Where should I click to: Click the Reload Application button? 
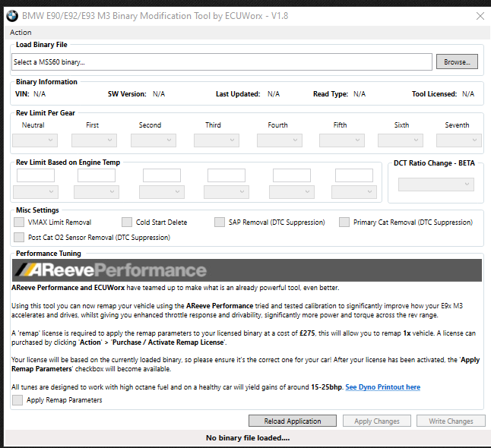pos(293,421)
